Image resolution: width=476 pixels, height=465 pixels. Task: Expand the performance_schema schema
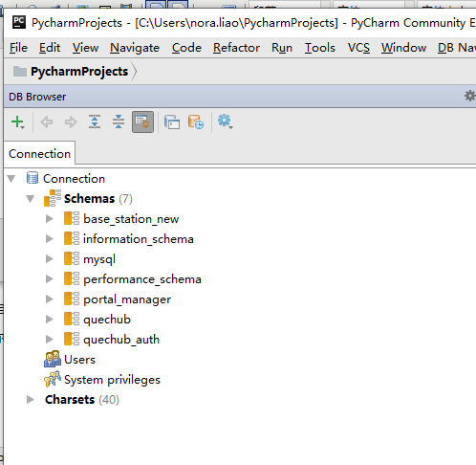tap(50, 279)
